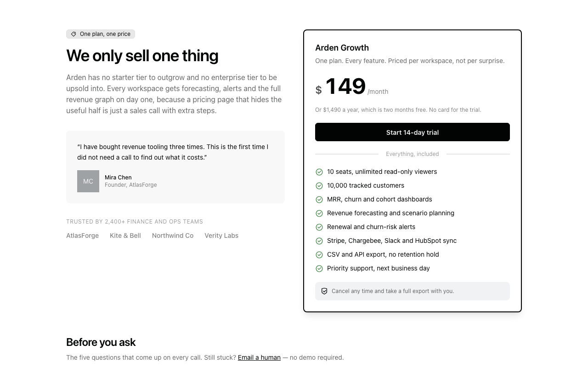Viewport: 588px width, 368px height.
Task: Click check icon for Priority support
Action: point(319,269)
